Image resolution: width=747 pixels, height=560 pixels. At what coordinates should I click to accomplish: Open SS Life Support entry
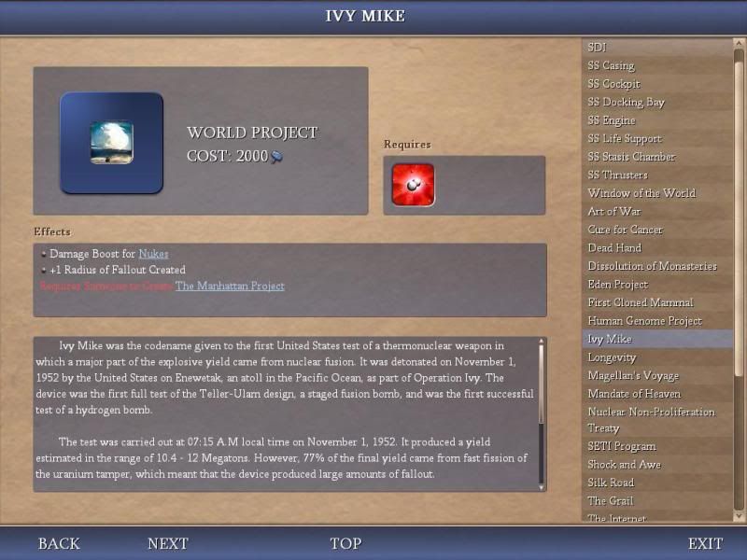[657, 138]
